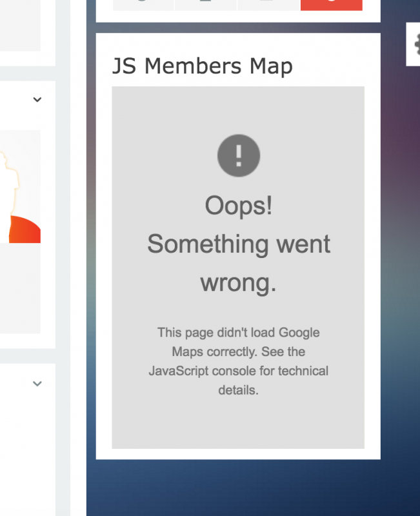The width and height of the screenshot is (420, 516).
Task: Click the JS Members Map widget title
Action: (203, 66)
